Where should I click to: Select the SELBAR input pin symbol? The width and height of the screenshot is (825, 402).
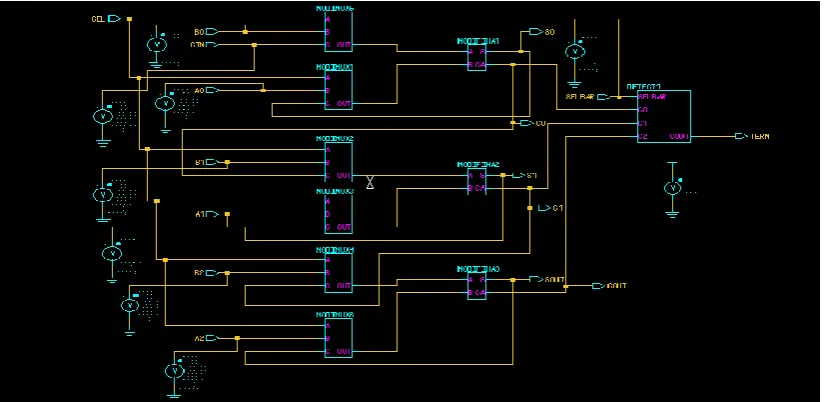[x=604, y=97]
